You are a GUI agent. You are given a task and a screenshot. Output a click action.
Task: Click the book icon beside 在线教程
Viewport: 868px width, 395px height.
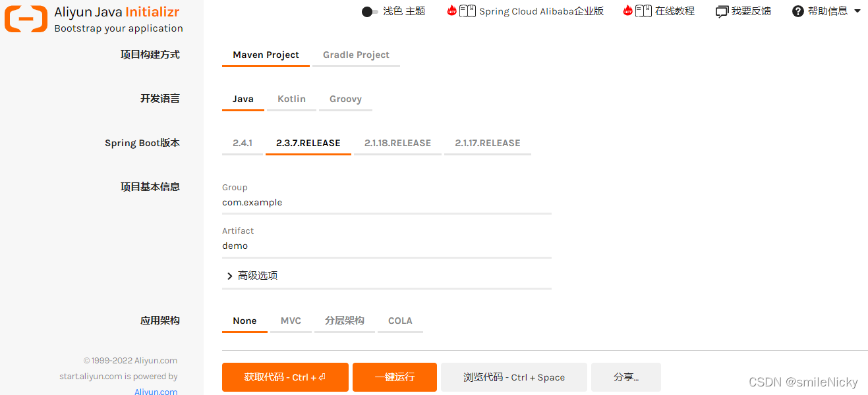pyautogui.click(x=643, y=11)
